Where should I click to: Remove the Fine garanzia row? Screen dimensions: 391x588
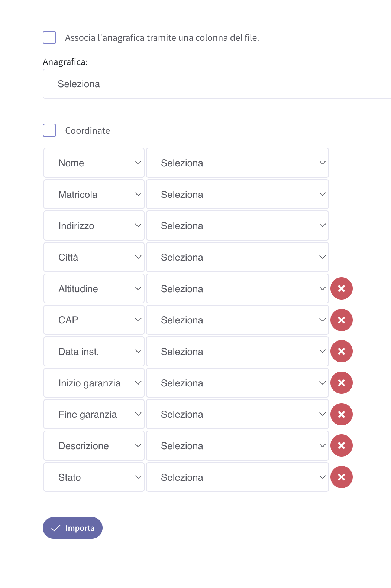point(342,414)
